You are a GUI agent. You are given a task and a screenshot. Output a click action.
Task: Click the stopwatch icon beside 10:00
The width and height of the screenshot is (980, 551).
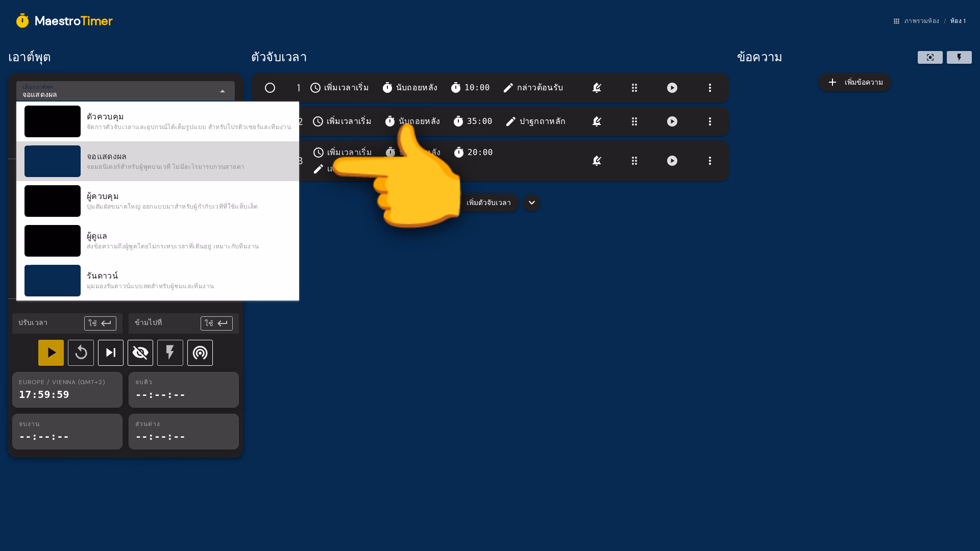click(x=456, y=88)
